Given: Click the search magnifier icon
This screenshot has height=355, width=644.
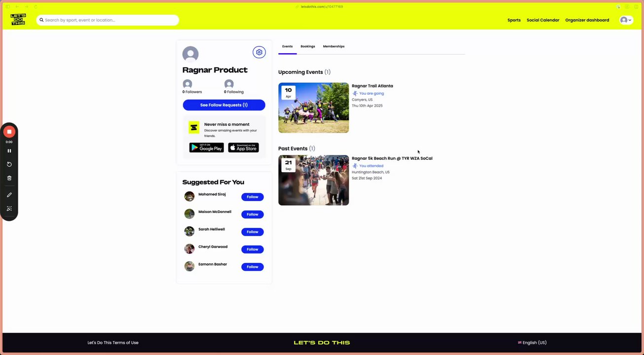Looking at the screenshot, I should (41, 20).
